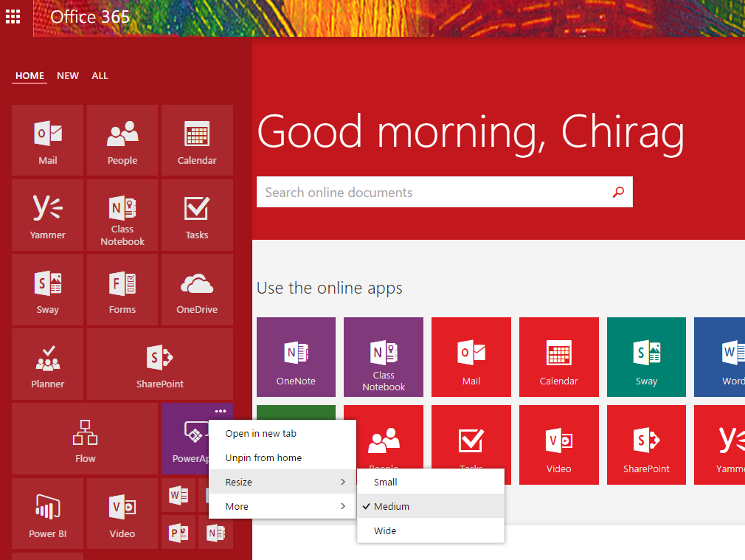The image size is (745, 560).
Task: Click the search magnifier icon
Action: click(x=618, y=193)
